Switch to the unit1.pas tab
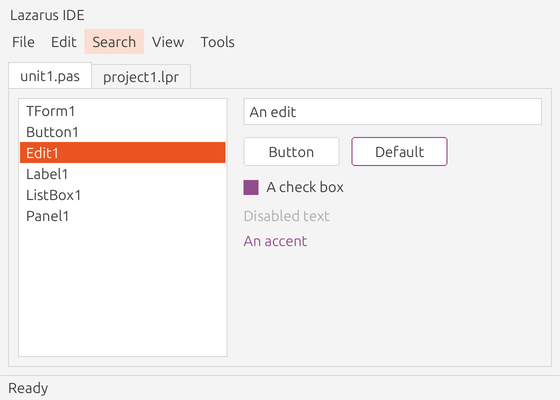 [x=50, y=75]
